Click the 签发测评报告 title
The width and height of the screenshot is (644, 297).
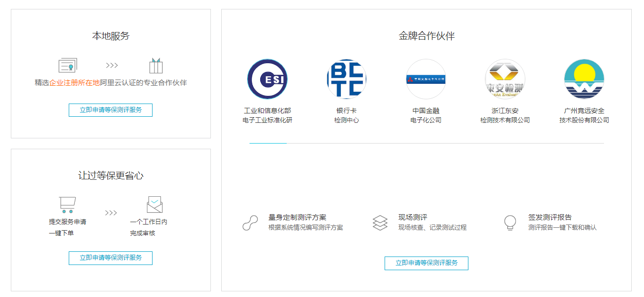coord(550,217)
